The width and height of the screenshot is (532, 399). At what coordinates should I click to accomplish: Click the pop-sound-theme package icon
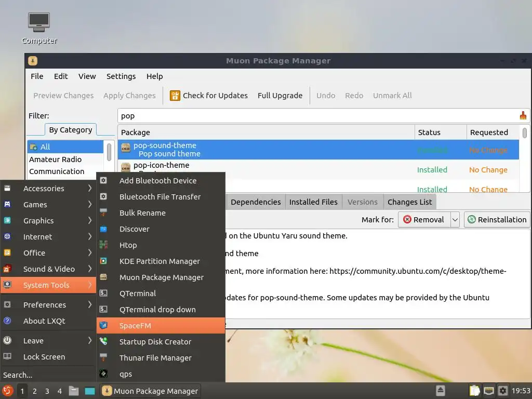click(126, 148)
